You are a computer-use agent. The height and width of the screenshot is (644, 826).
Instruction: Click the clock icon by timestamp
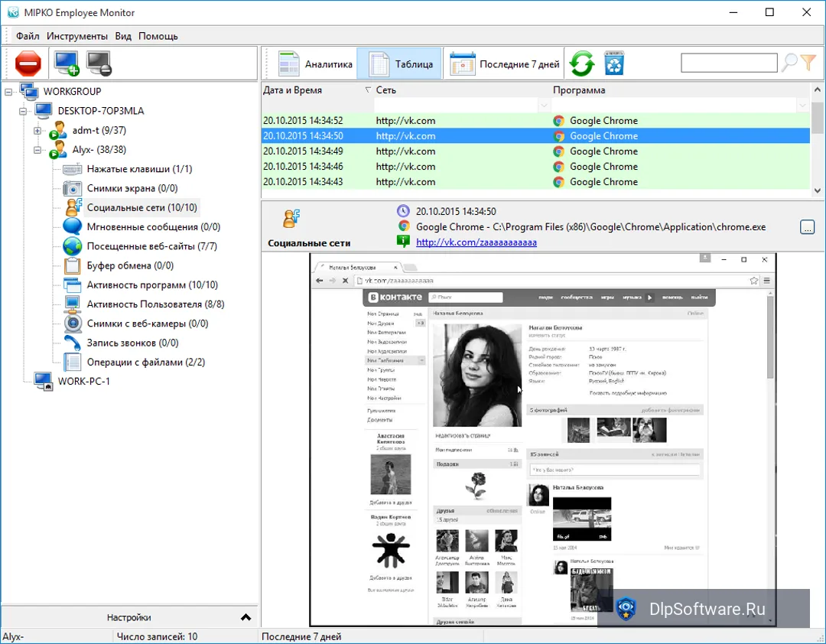[x=403, y=211]
